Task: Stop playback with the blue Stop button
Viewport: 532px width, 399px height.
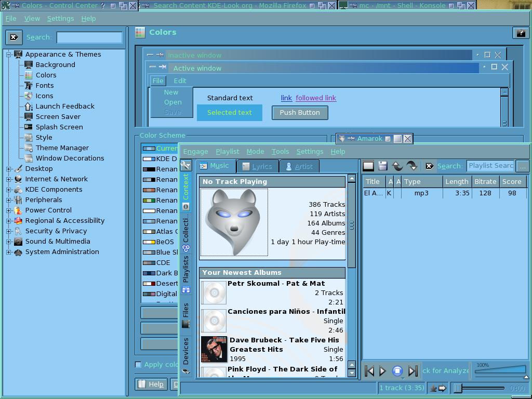Action: coord(397,371)
